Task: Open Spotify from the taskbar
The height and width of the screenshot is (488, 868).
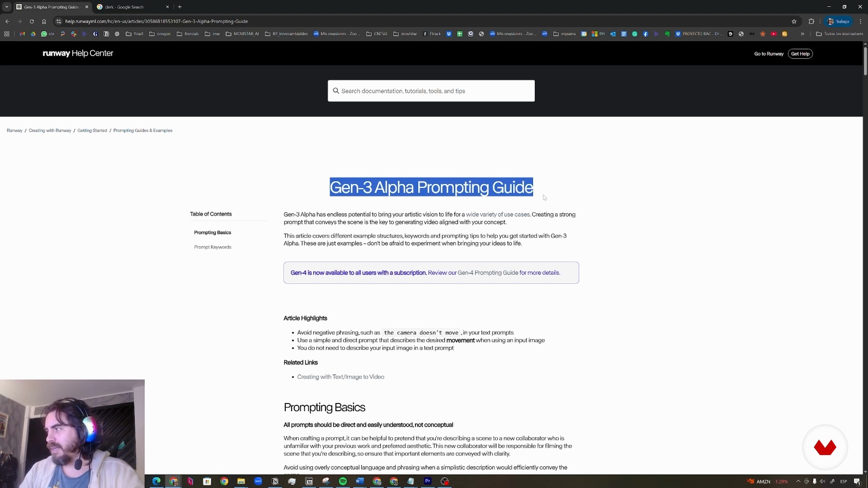Action: click(343, 481)
